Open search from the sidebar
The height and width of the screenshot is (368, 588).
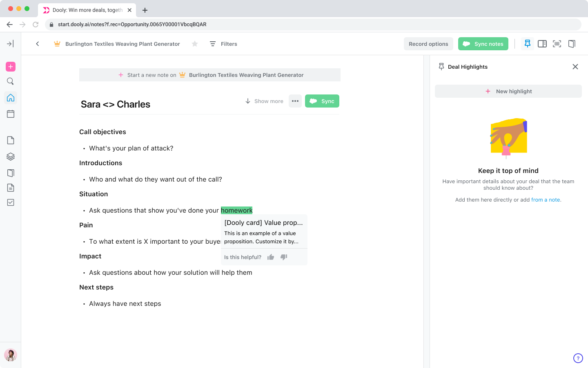(11, 81)
